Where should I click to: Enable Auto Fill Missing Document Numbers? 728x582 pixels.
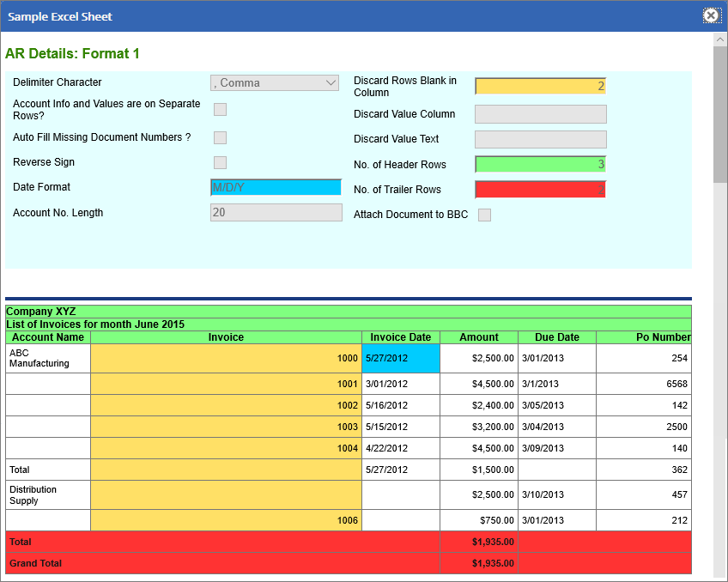click(221, 137)
